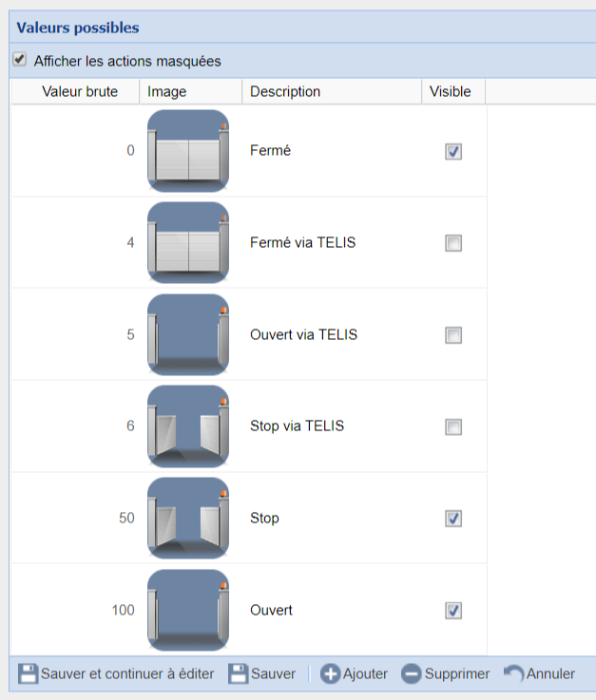Screen dimensions: 596x700
Task: Click the open gate image for Ouvert via TELIS
Action: pyautogui.click(x=188, y=334)
